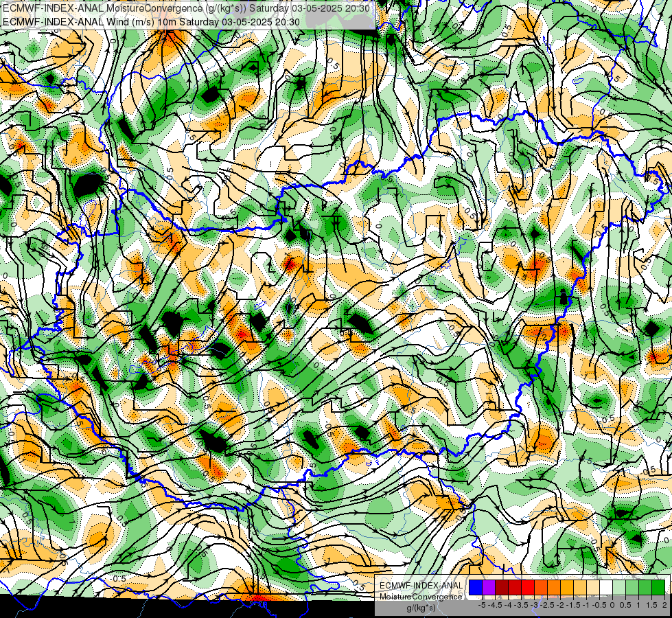The width and height of the screenshot is (672, 618).
Task: Click the legend tick label -5
Action: click(x=482, y=605)
